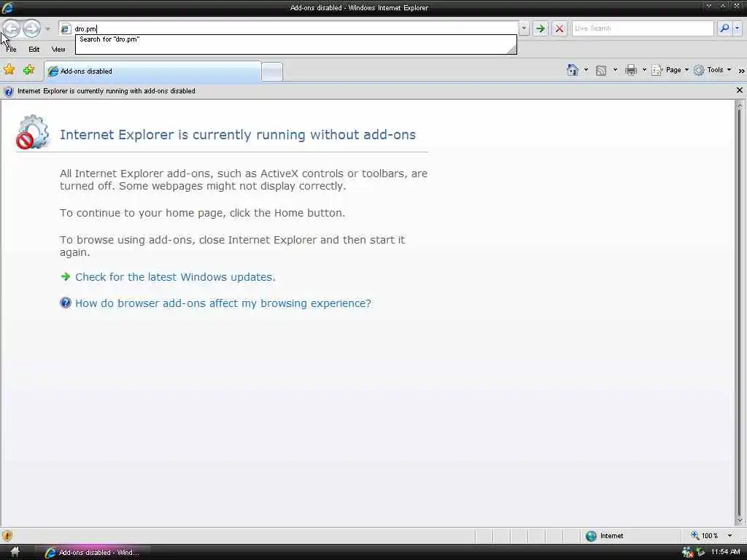Open the Page menu
Image resolution: width=747 pixels, height=560 pixels.
(670, 70)
